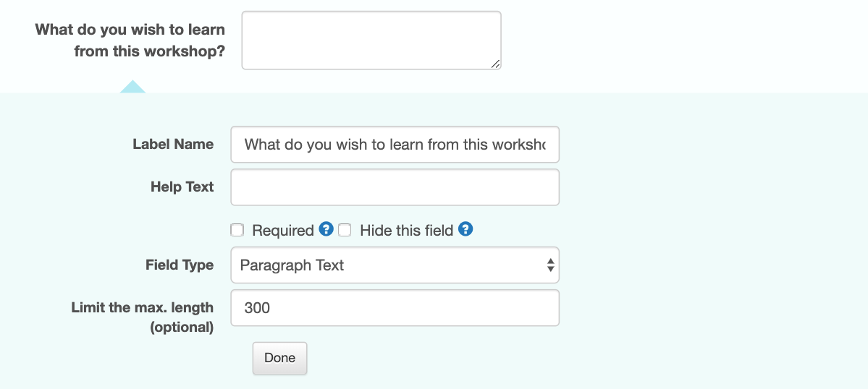Click the resize grip of the preview textarea
Screen dimensions: 868x389
pyautogui.click(x=495, y=64)
